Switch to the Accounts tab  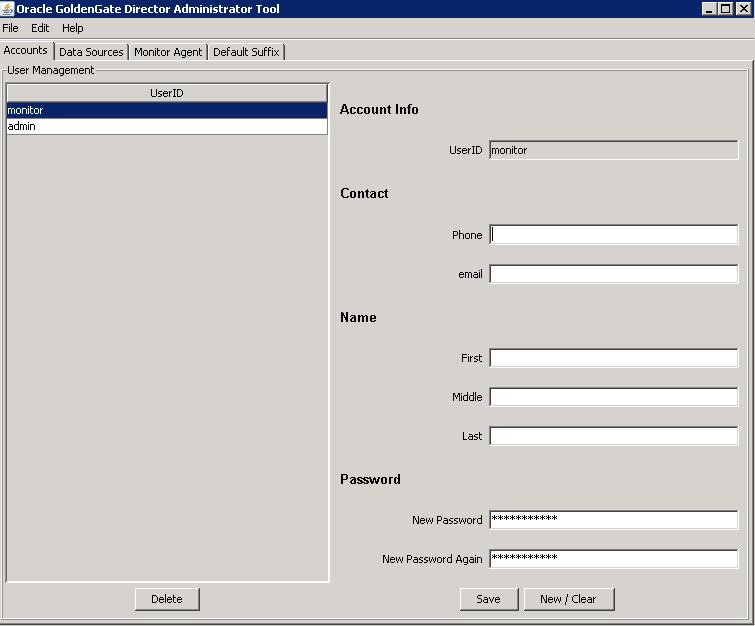point(26,51)
